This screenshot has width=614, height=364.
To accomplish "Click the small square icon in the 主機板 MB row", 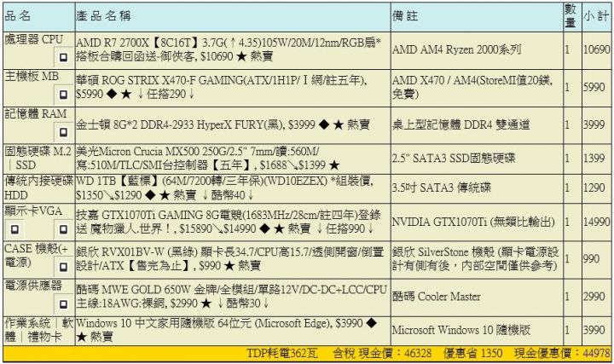I will pos(63,95).
